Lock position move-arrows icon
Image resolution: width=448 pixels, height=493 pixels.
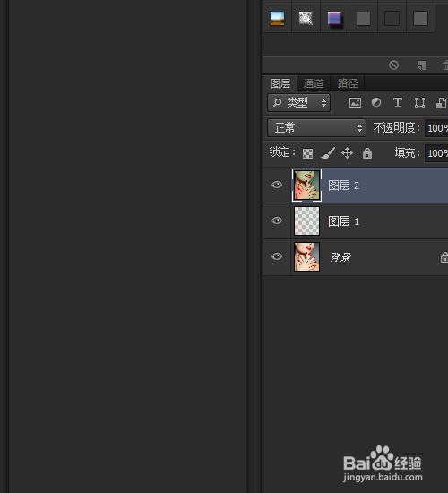(347, 153)
